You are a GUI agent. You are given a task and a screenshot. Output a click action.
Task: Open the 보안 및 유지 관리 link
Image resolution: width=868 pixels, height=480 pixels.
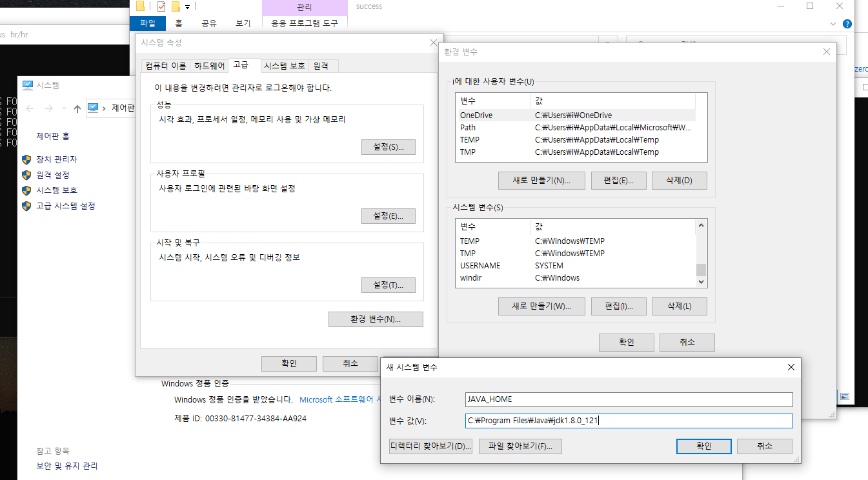[x=67, y=466]
